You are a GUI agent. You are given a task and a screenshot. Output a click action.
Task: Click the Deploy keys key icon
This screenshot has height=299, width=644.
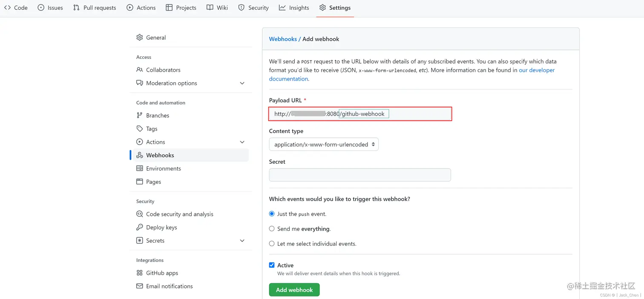(x=140, y=227)
